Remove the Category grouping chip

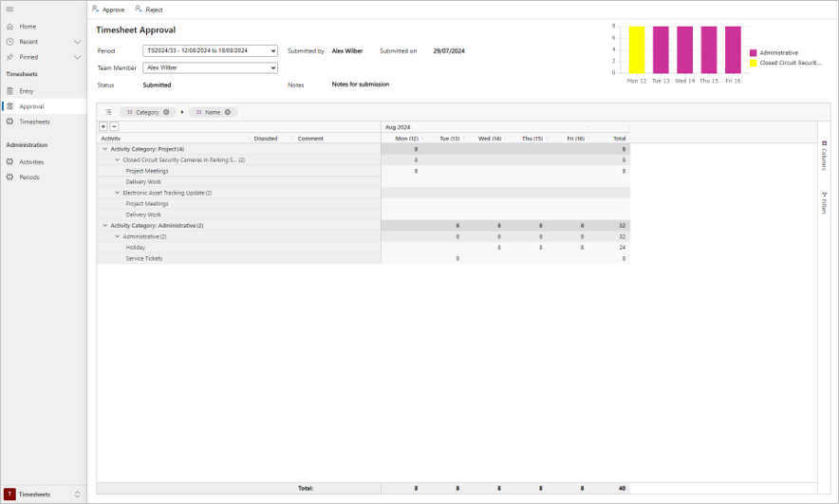[166, 112]
